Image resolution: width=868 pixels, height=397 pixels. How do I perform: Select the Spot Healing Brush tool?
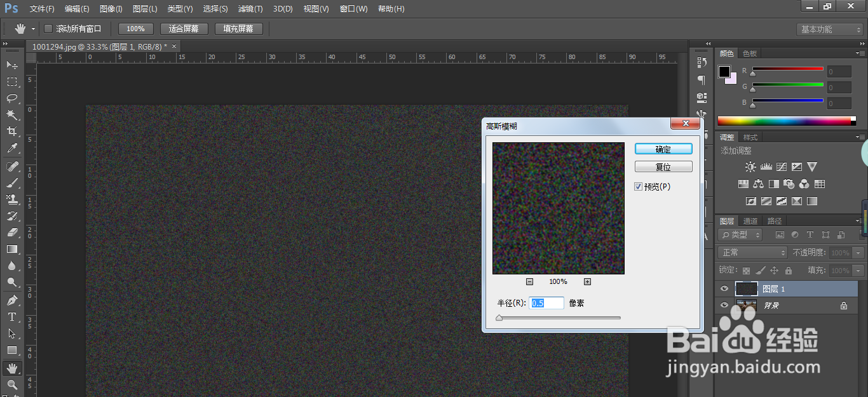tap(12, 166)
